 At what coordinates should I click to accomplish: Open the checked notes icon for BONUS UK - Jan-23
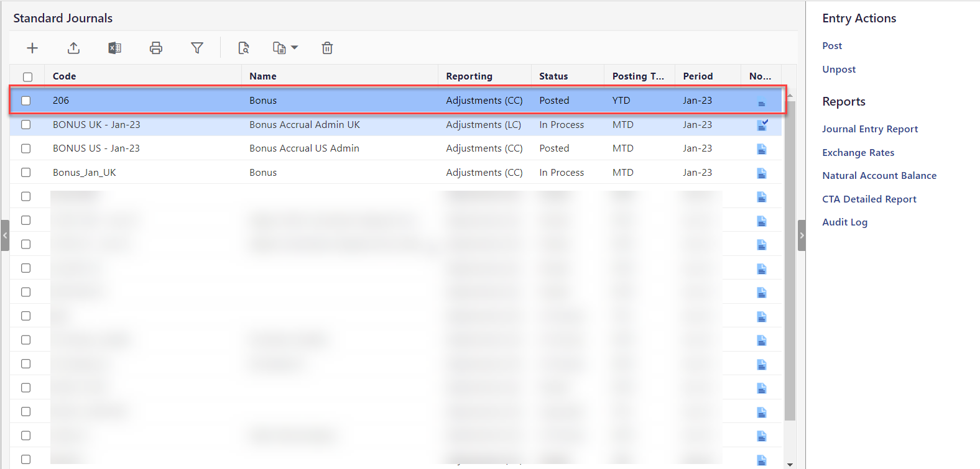762,124
